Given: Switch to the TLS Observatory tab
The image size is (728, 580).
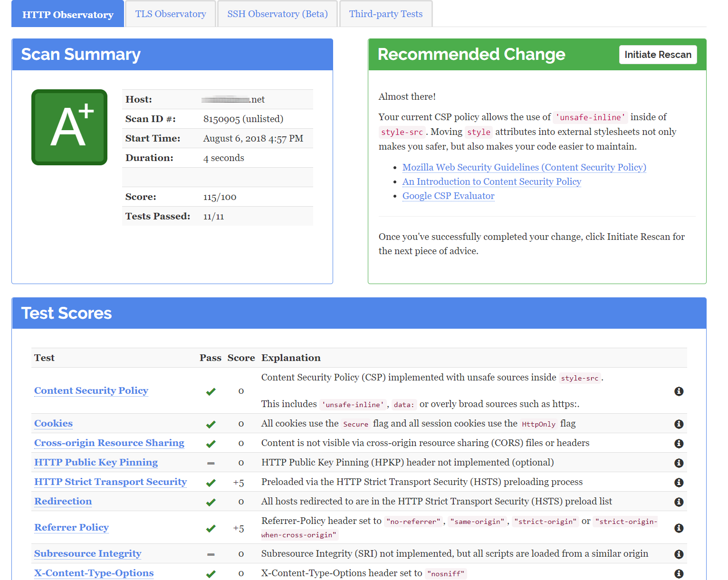Looking at the screenshot, I should [x=171, y=14].
